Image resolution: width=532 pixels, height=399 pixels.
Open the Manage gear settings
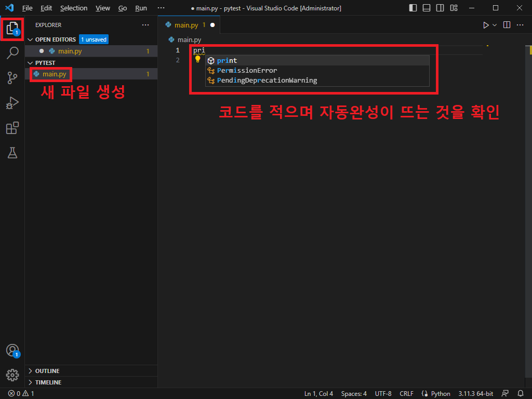12,375
